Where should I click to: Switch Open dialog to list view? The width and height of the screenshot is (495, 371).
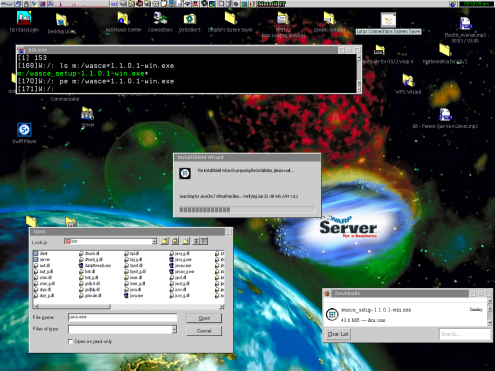coord(196,241)
